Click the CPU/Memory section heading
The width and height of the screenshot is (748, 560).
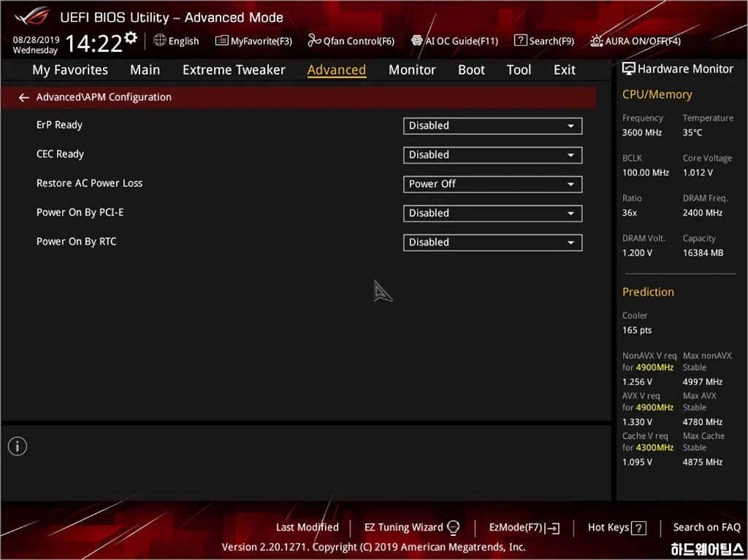[657, 94]
